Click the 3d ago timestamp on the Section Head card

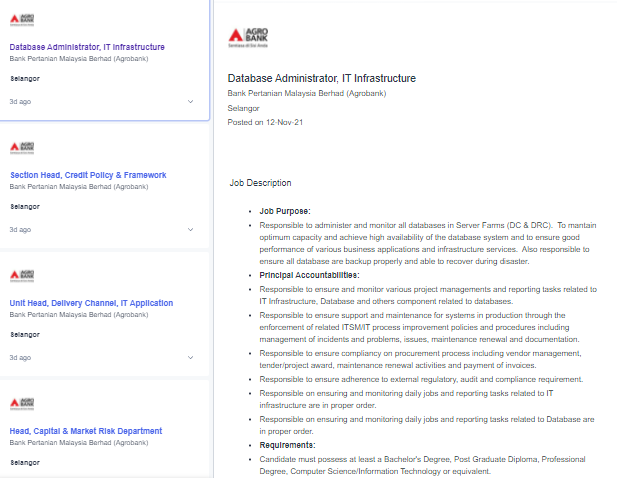tap(20, 229)
